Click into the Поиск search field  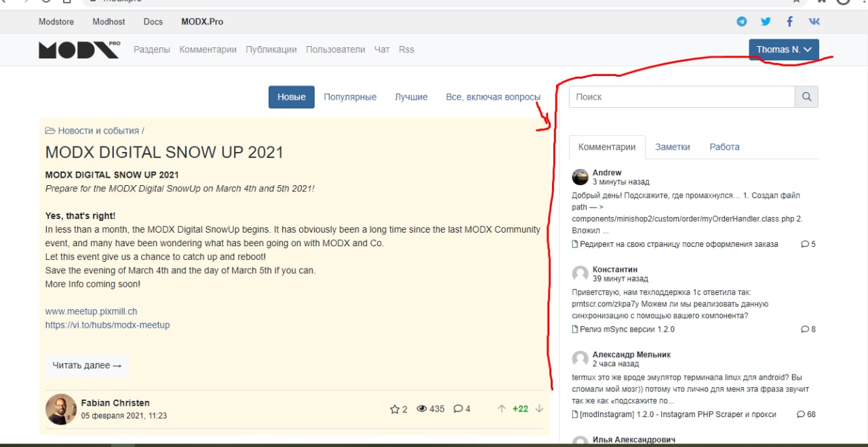coord(682,97)
